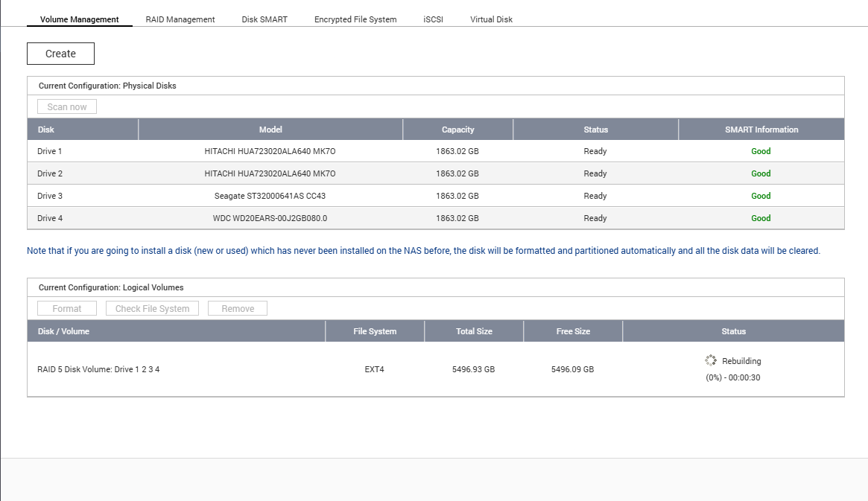The image size is (868, 501).
Task: Click the Format button
Action: tap(67, 308)
